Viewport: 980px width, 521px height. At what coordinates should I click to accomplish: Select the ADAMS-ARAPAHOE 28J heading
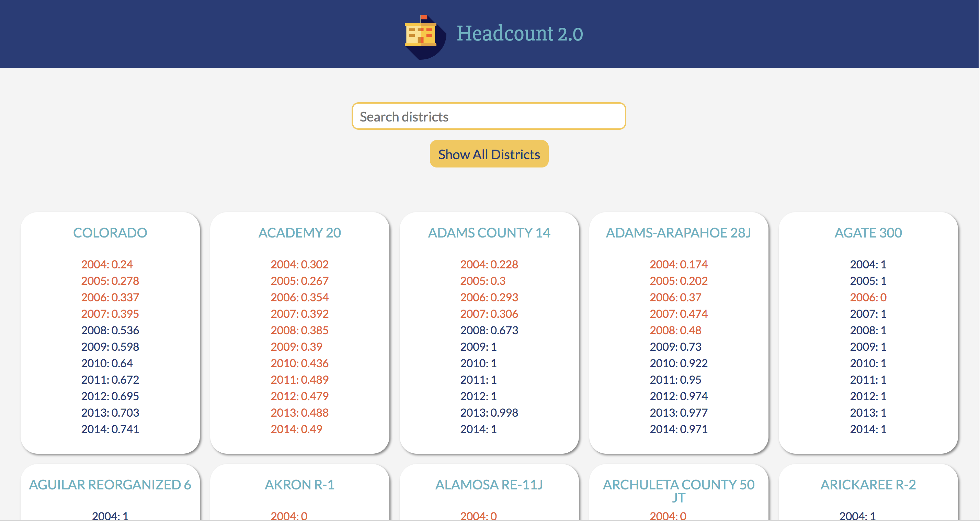(x=679, y=233)
